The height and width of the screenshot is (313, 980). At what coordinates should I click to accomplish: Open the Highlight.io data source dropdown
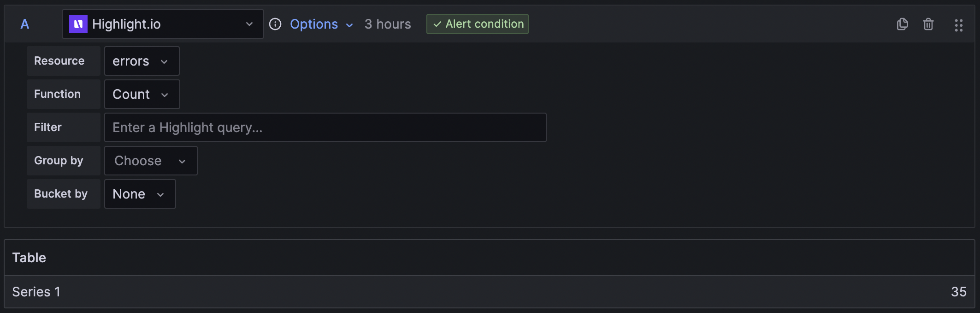click(x=163, y=24)
